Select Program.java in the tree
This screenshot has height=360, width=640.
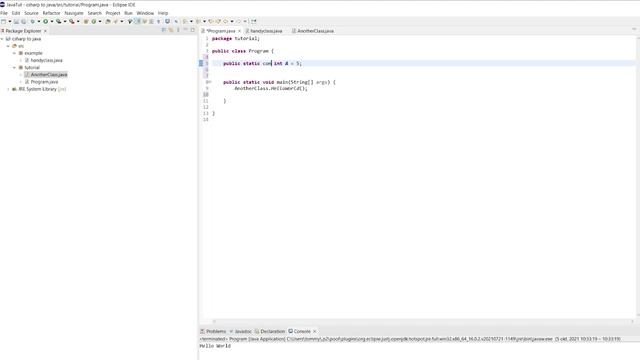pyautogui.click(x=44, y=82)
